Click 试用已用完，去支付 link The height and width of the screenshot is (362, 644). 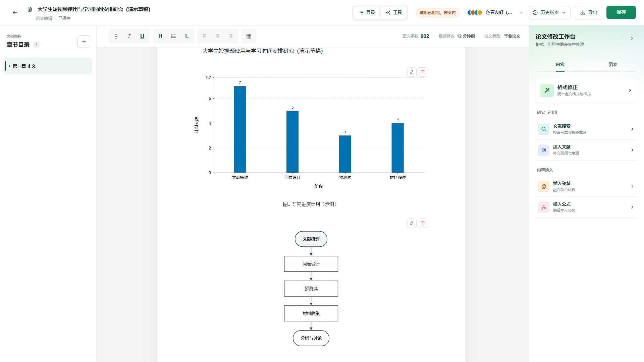click(437, 13)
